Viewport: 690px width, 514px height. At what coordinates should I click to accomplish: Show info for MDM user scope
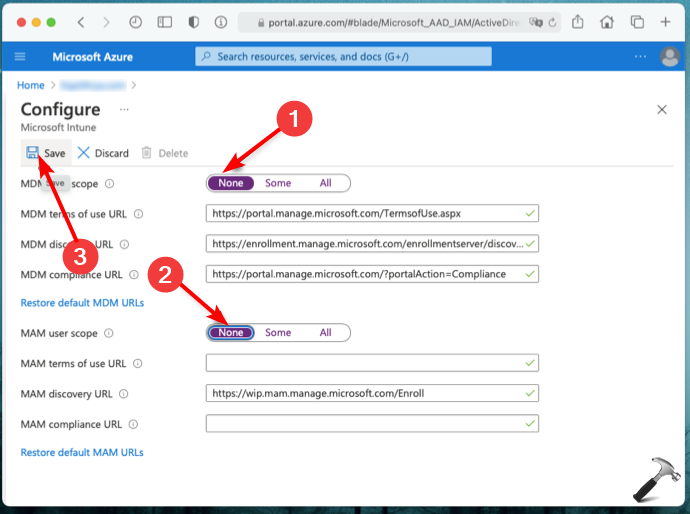click(109, 184)
